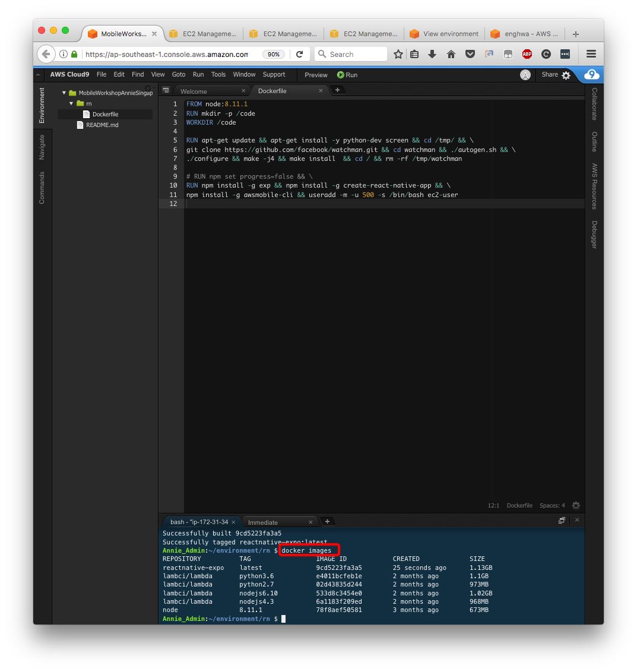Toggle the Environment side panel
The height and width of the screenshot is (672, 637).
tap(42, 106)
